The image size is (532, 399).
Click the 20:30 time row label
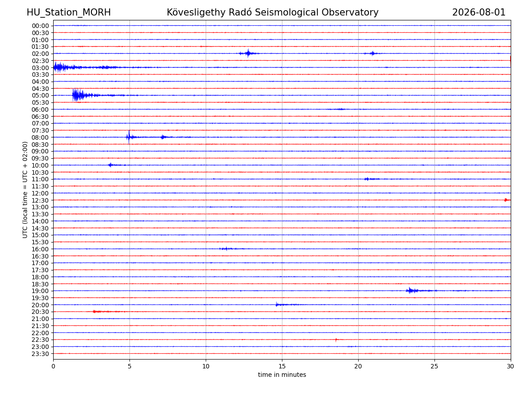tap(40, 312)
